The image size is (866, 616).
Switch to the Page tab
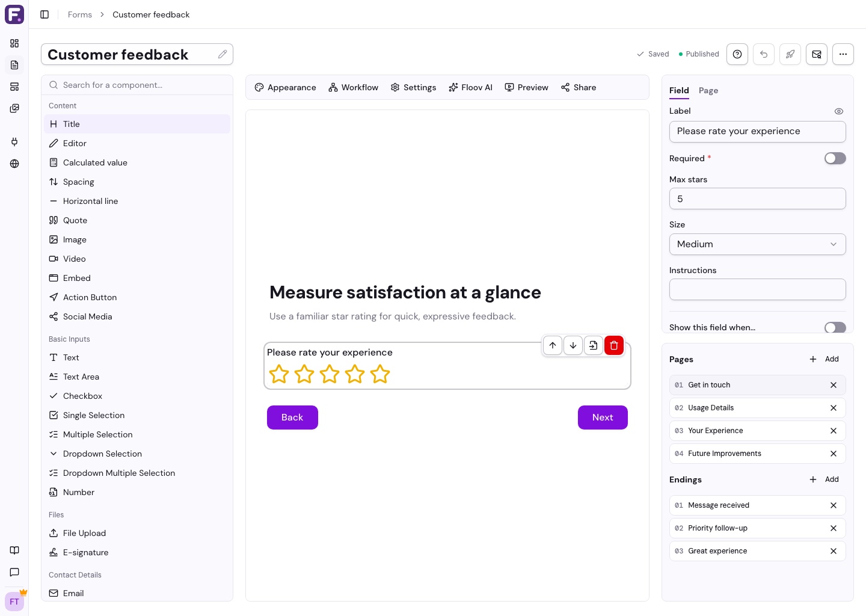click(x=708, y=90)
